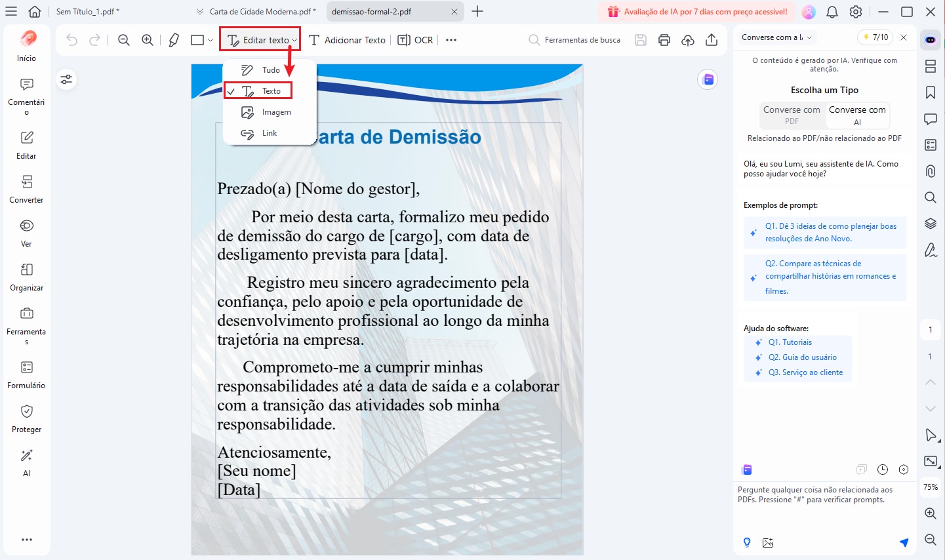Image resolution: width=945 pixels, height=560 pixels.
Task: Switch to Converse com PDF mode
Action: (792, 115)
